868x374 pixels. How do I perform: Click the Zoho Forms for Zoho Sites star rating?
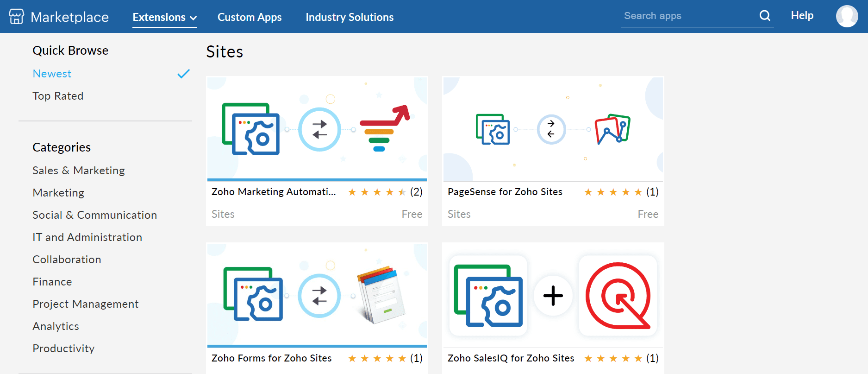[x=377, y=358]
